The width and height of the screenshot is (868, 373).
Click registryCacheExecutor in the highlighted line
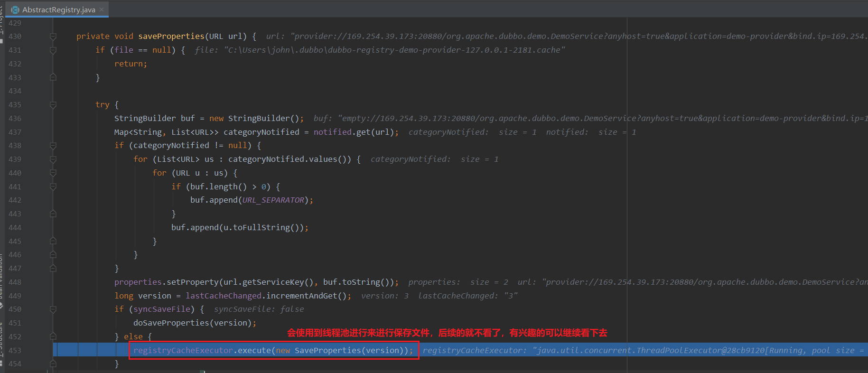pyautogui.click(x=183, y=350)
